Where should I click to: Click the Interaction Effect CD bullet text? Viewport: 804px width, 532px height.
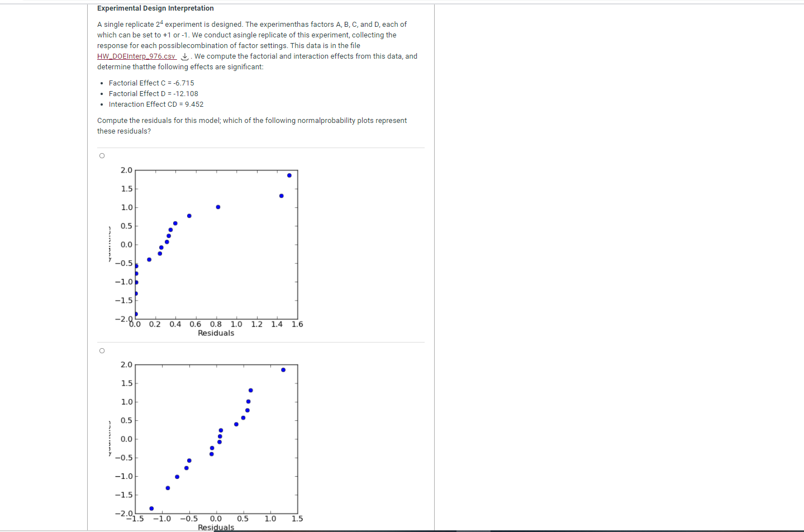coord(156,104)
